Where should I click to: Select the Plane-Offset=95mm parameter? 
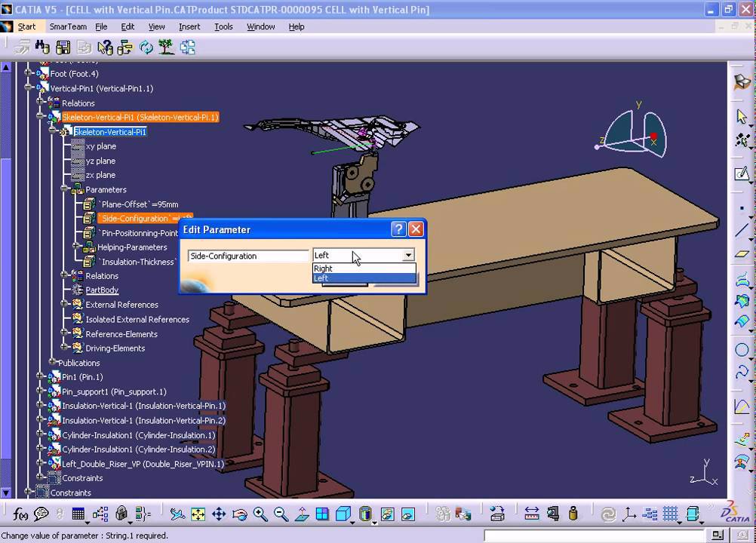[x=139, y=204]
